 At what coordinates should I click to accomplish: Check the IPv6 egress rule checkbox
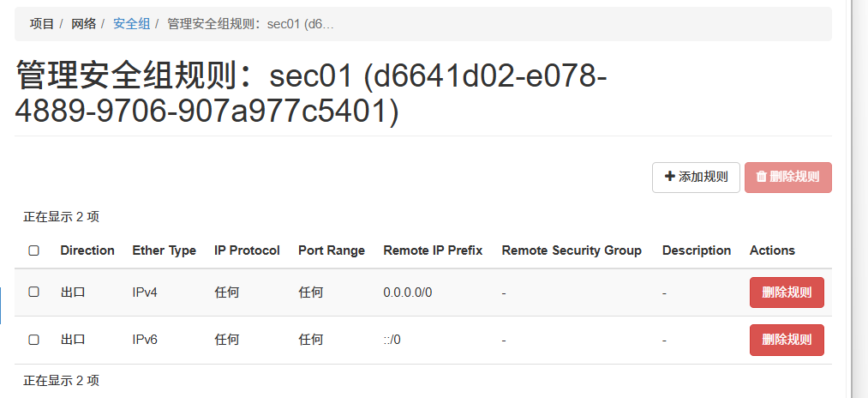tap(33, 340)
